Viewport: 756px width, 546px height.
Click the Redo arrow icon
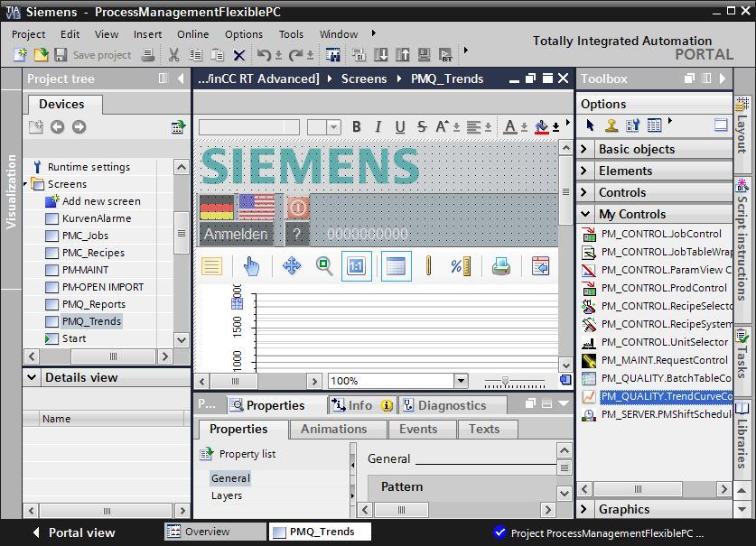click(295, 55)
